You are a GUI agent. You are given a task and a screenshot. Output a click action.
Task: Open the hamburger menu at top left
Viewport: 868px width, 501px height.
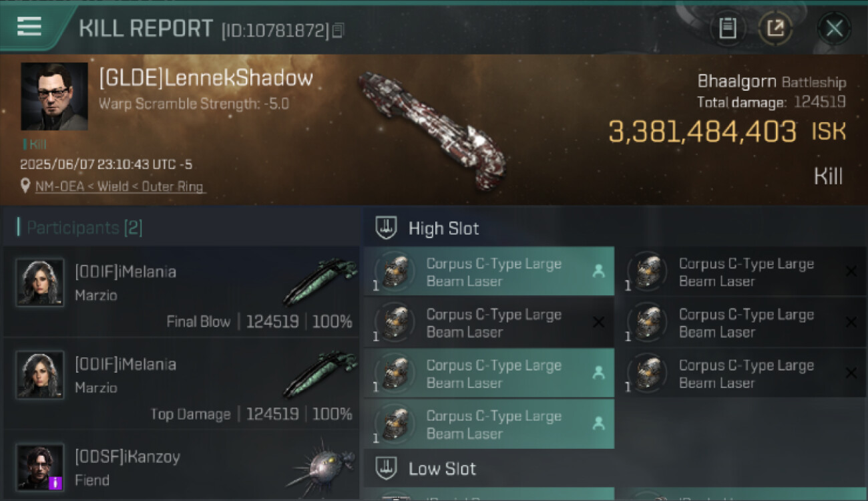(29, 26)
